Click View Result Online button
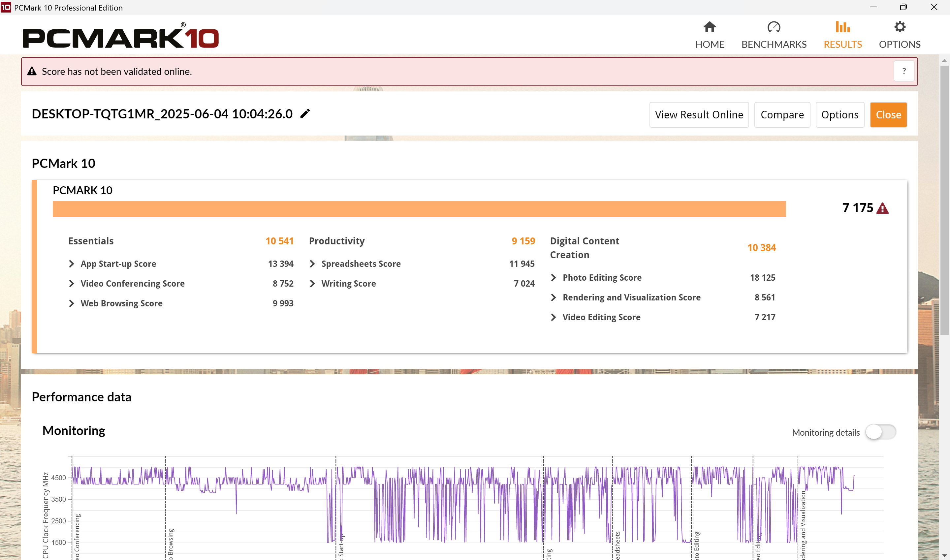950x560 pixels. click(x=699, y=115)
